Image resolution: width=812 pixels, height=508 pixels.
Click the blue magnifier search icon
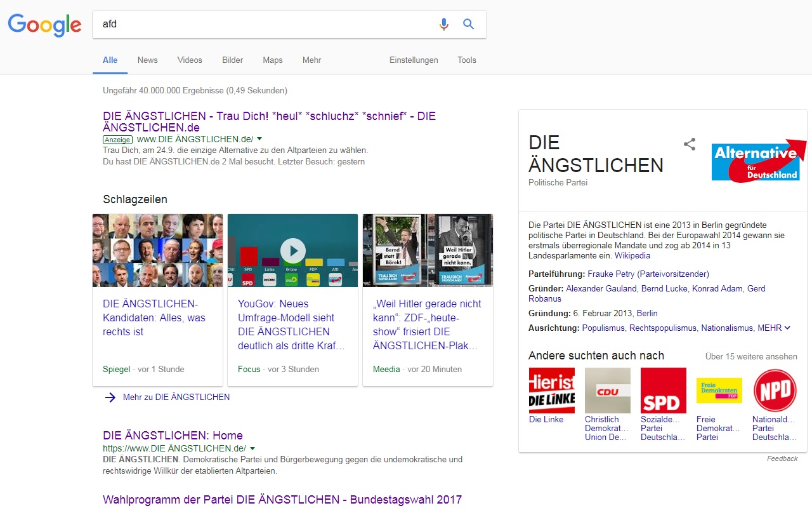pos(469,24)
